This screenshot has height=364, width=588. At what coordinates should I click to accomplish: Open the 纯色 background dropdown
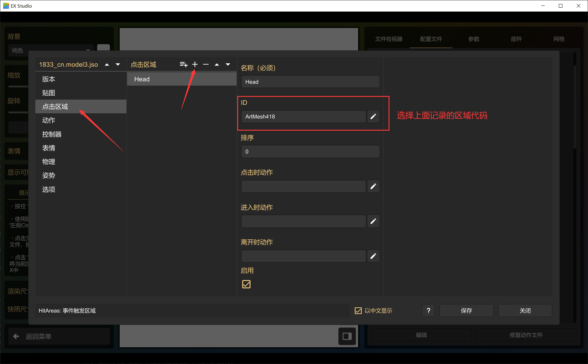(51, 50)
